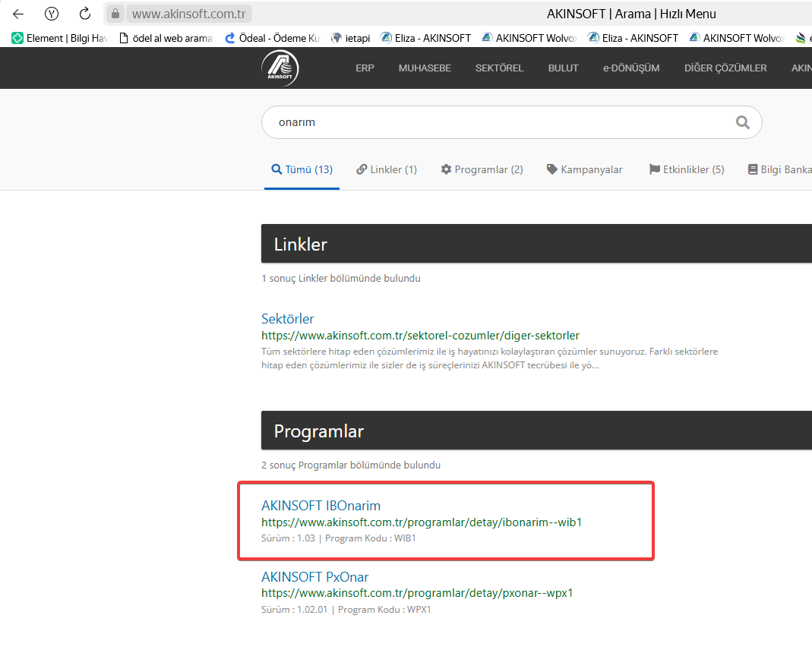Reload the page with the refresh icon
812x650 pixels.
pos(85,14)
